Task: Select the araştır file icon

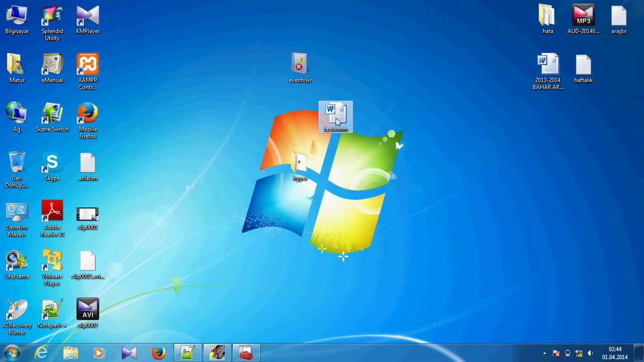Action: tap(619, 20)
